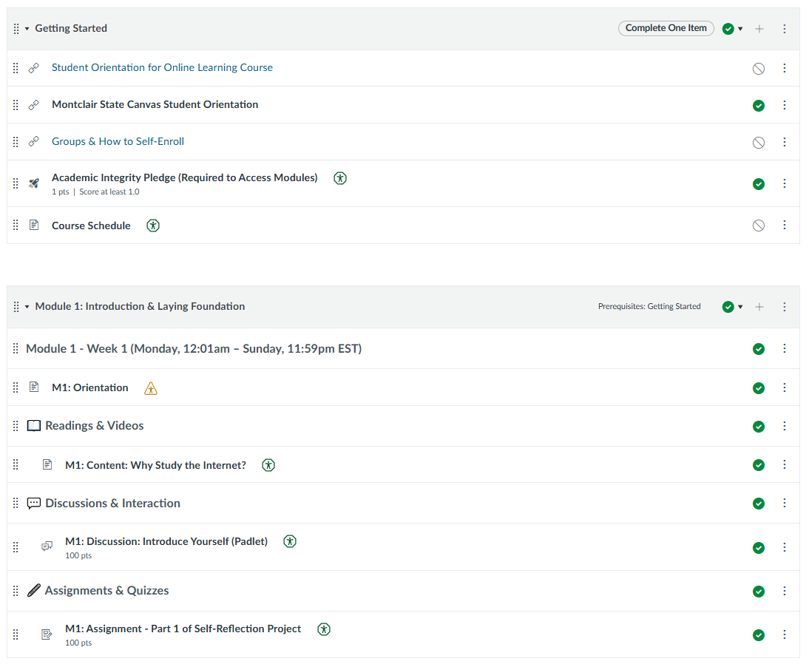
Task: Publish the Student Orientation for Online Learning link
Action: (758, 69)
